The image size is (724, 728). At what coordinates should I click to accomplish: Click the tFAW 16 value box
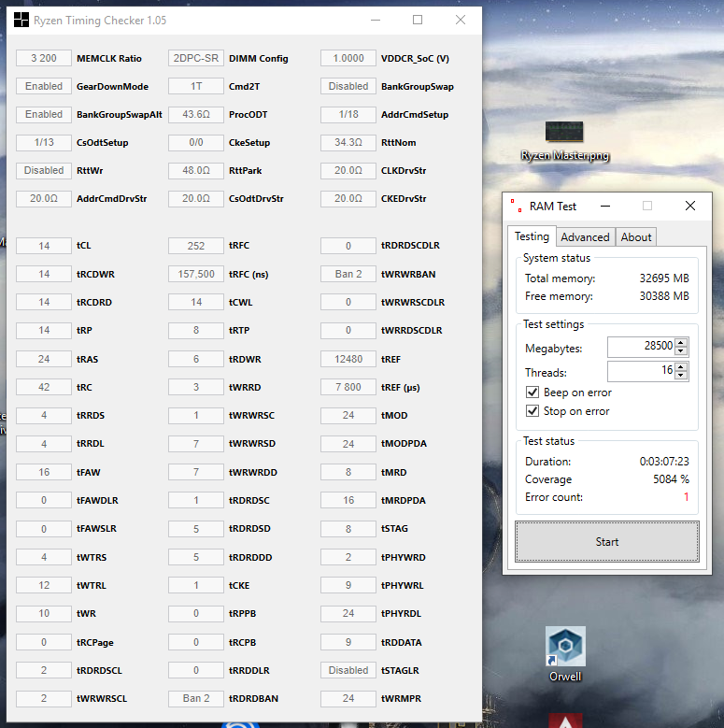tap(44, 472)
